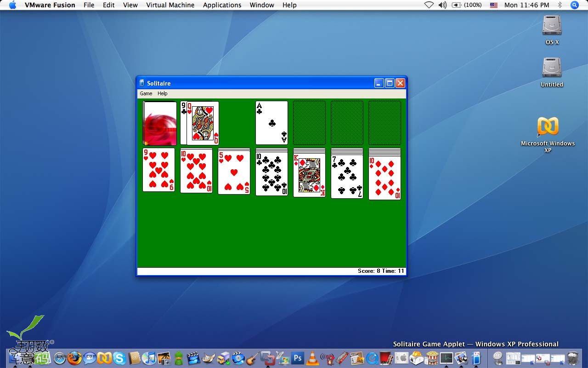Open the US flag input menu
Viewport: 588px width, 368px height.
click(494, 5)
